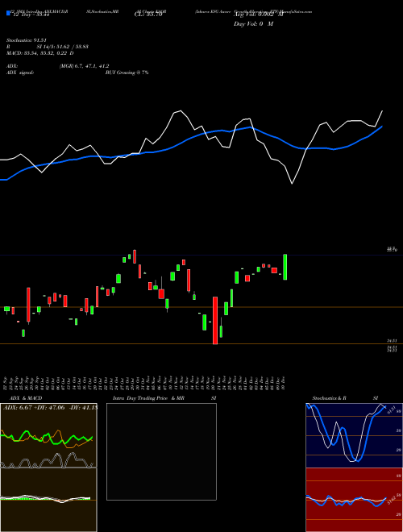This screenshot has width=403, height=532.
Task: Select the '12 Day = 35.44' label
Action: pos(31,15)
